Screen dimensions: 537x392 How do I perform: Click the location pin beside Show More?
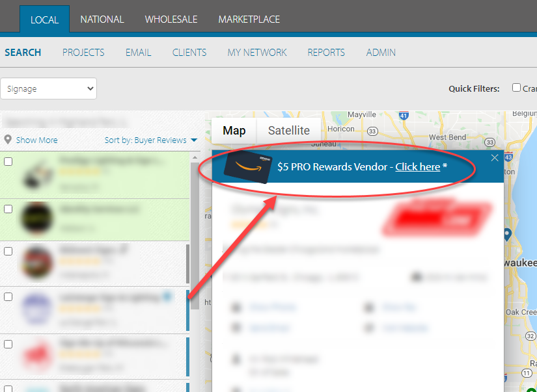click(8, 140)
